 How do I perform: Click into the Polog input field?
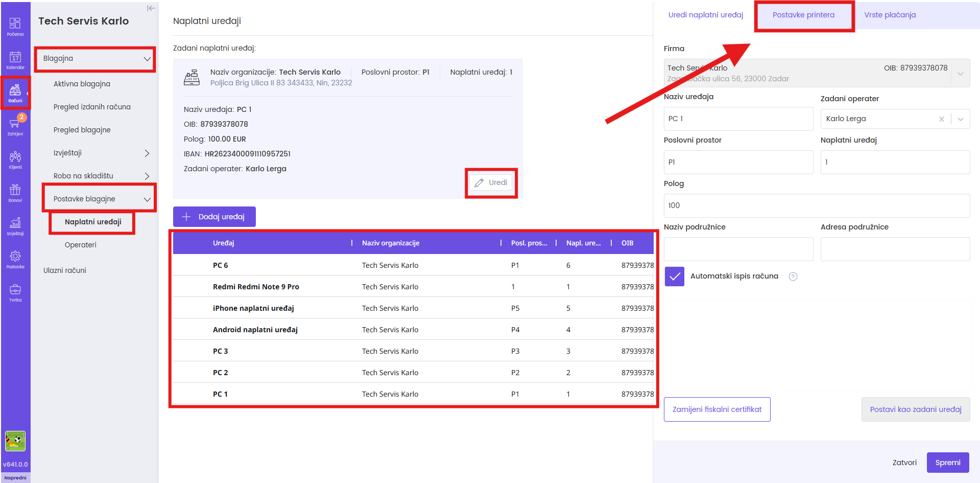click(816, 205)
